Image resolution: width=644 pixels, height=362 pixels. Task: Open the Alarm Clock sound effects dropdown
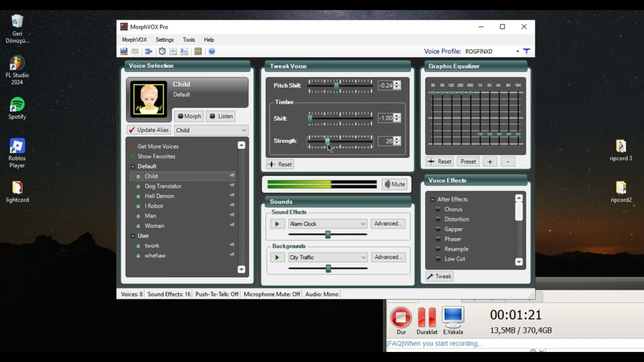point(363,224)
